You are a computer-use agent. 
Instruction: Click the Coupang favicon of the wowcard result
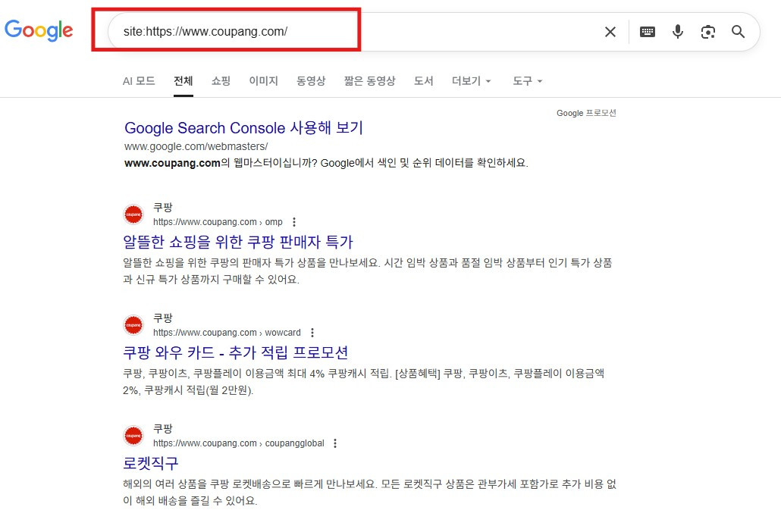click(133, 325)
